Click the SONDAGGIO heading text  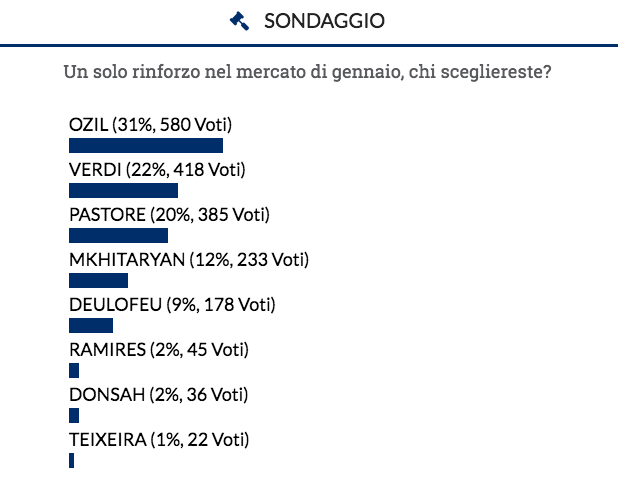(x=324, y=20)
